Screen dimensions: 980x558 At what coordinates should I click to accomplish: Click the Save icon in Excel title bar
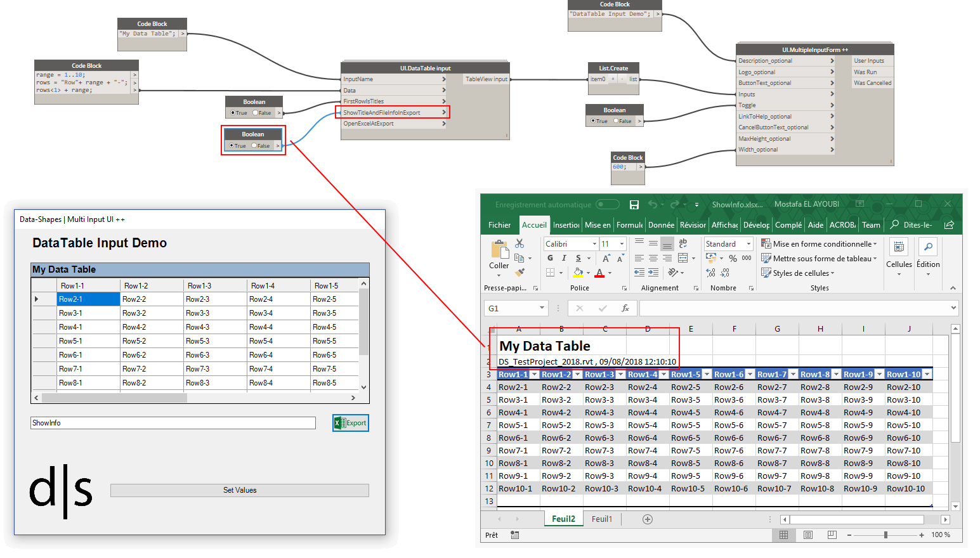[x=634, y=205]
